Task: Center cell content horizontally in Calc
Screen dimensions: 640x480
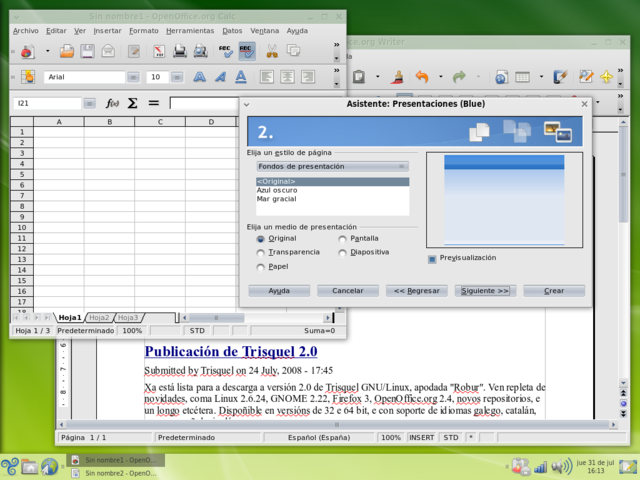Action: [x=287, y=77]
